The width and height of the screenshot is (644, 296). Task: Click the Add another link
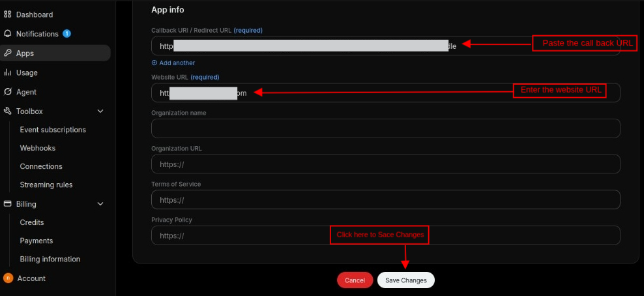tap(177, 63)
